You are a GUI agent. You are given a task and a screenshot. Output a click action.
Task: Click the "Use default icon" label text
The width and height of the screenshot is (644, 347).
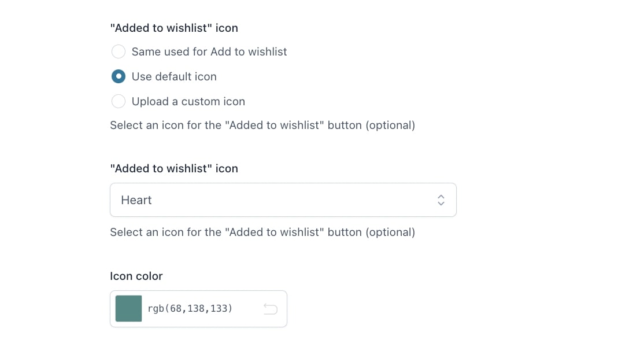tap(174, 76)
